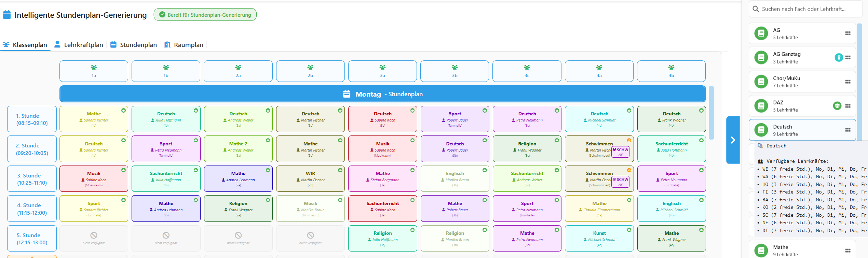Open the Stundenplan tab
This screenshot has width=868, height=258.
click(134, 45)
